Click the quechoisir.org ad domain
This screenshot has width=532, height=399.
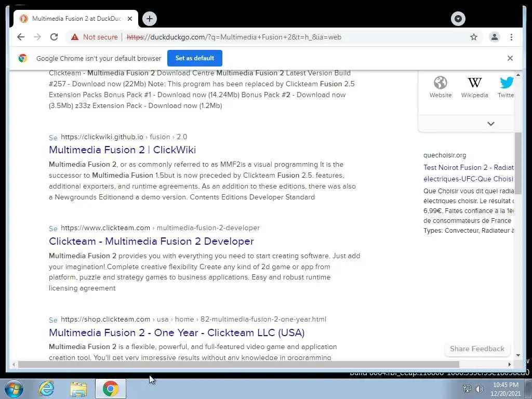pyautogui.click(x=445, y=155)
